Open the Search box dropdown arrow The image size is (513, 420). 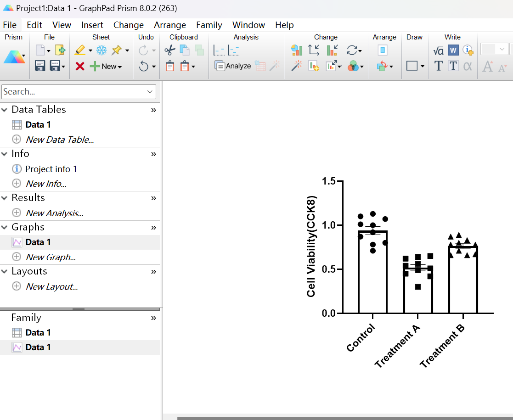tap(150, 92)
